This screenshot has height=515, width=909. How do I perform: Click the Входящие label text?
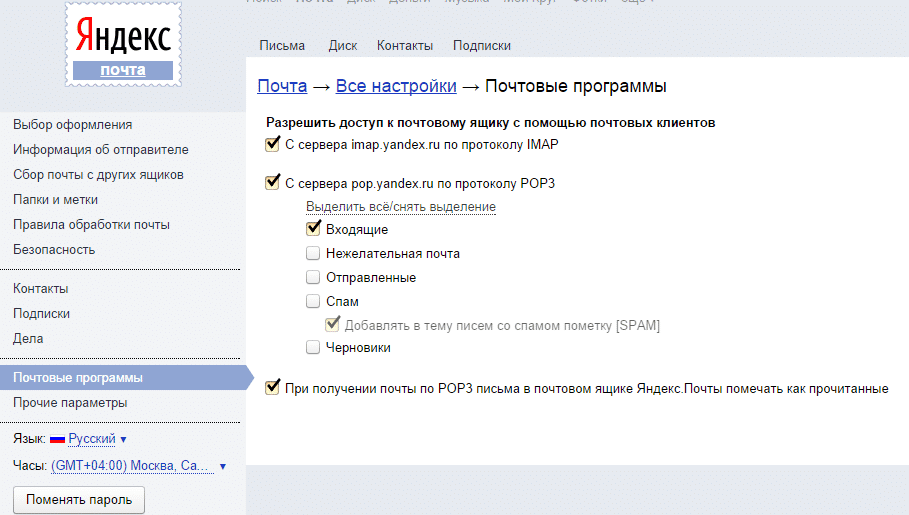tap(357, 230)
